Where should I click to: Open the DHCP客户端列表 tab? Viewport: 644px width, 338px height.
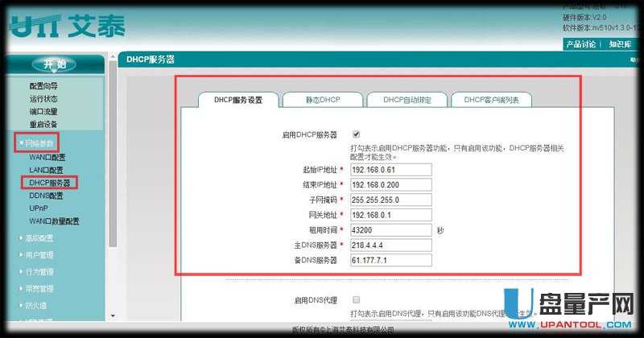[491, 100]
